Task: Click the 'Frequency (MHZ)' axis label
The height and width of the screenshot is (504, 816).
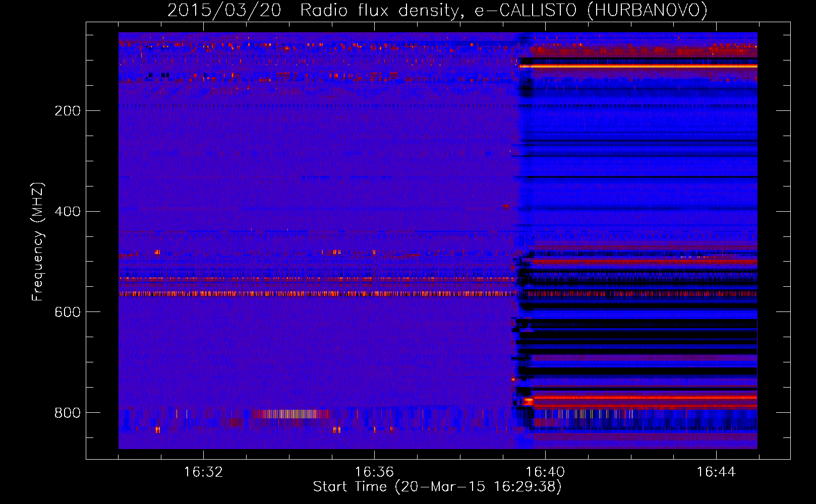Action: pyautogui.click(x=38, y=242)
